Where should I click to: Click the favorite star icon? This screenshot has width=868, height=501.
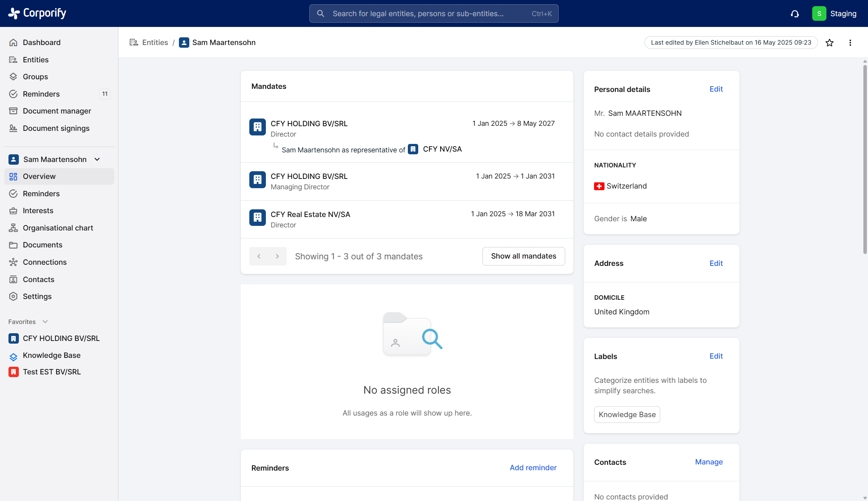click(830, 43)
